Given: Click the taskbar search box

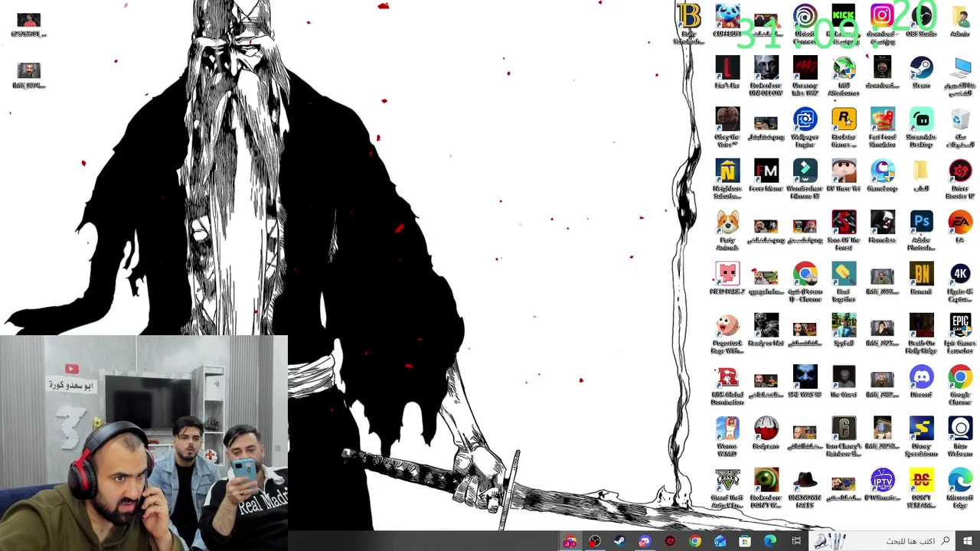Looking at the screenshot, I should click(x=884, y=541).
